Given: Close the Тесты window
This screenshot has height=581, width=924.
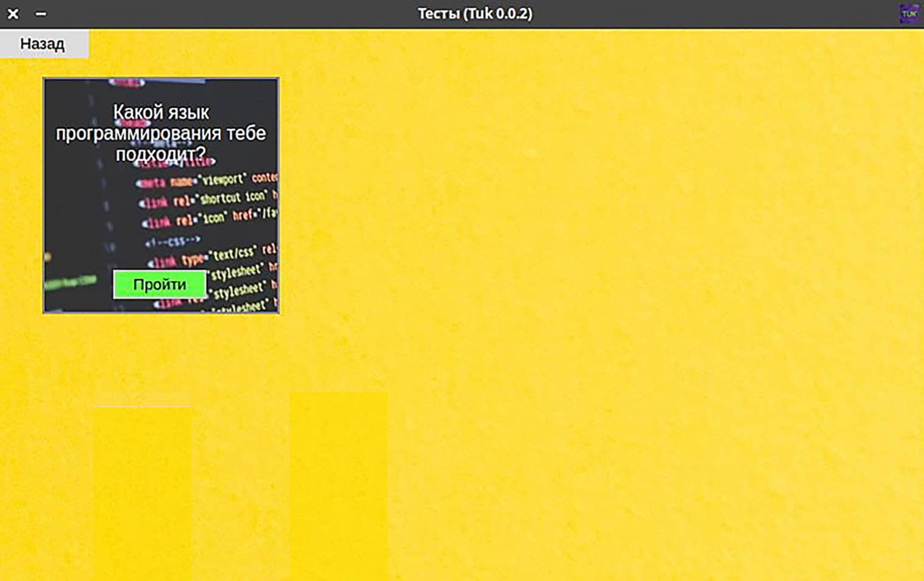Looking at the screenshot, I should pos(13,13).
